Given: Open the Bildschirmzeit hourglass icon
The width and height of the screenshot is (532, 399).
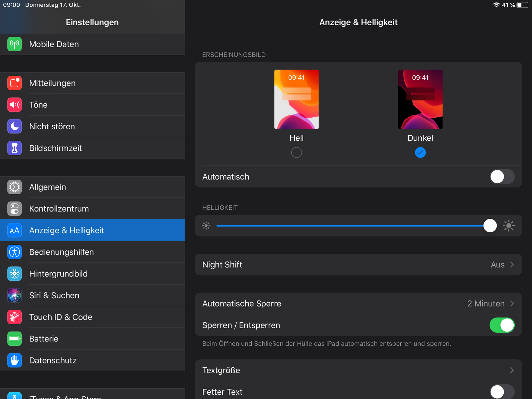Looking at the screenshot, I should [15, 148].
